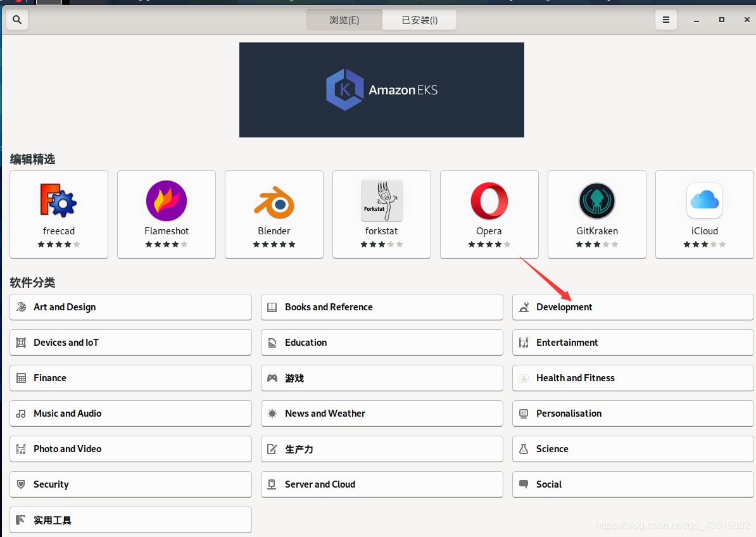Click the star rating under Opera
756x537 pixels.
point(489,244)
